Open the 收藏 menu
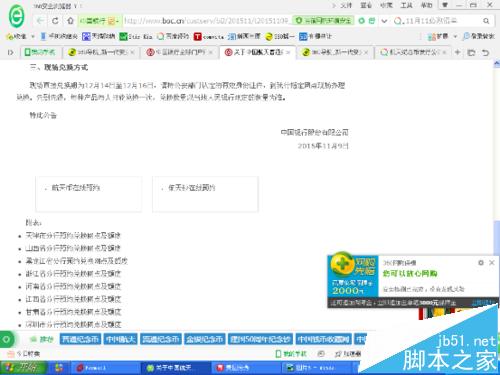 click(386, 5)
